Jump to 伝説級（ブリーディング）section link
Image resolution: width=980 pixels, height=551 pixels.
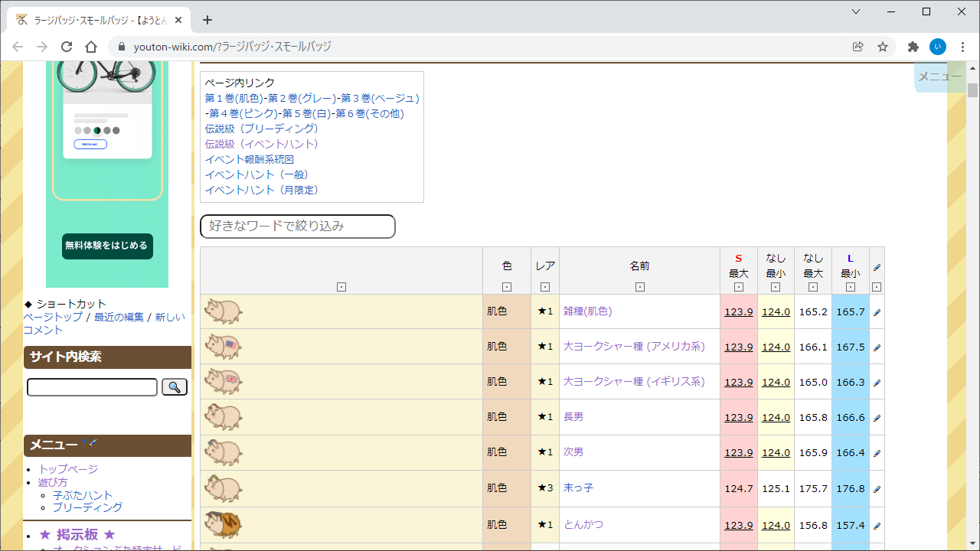point(261,129)
